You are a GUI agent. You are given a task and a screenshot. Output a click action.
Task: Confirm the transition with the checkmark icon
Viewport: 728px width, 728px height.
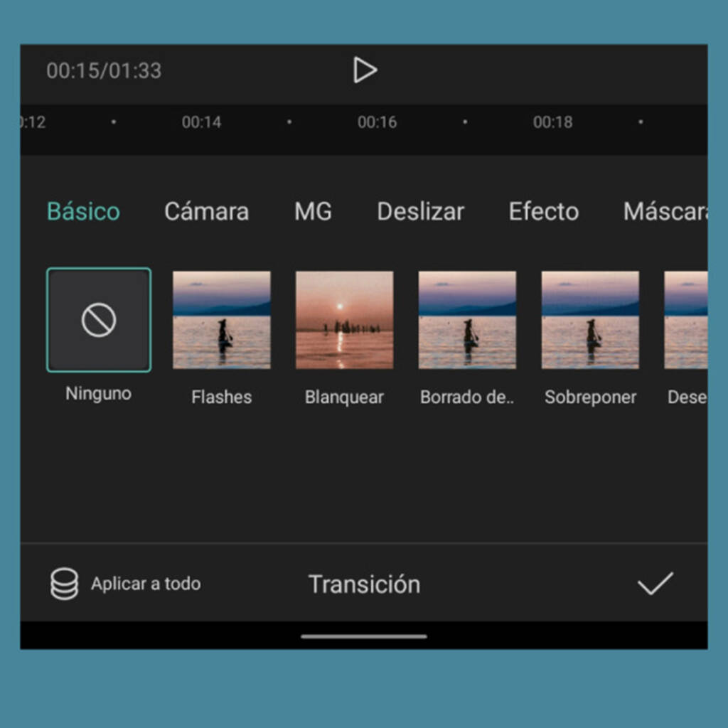(x=655, y=584)
